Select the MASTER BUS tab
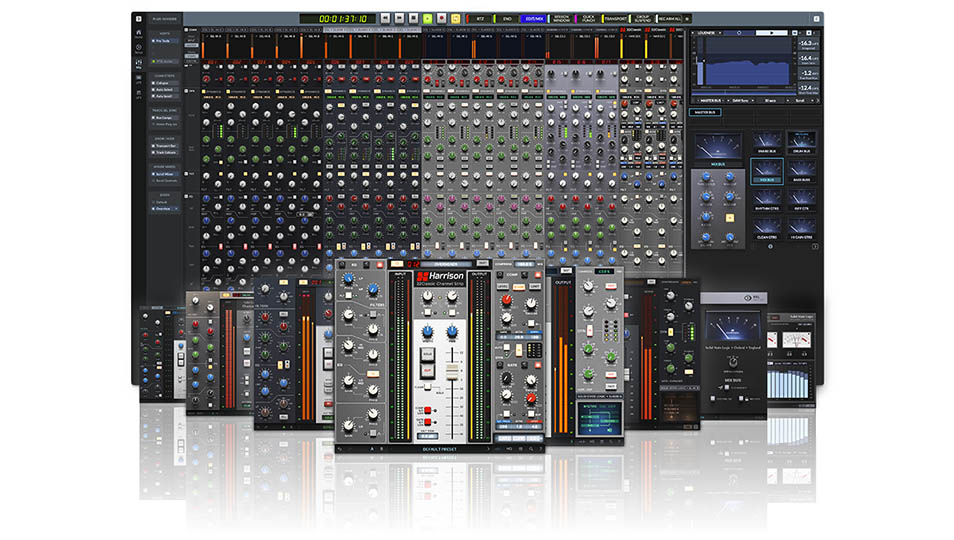 (x=705, y=112)
